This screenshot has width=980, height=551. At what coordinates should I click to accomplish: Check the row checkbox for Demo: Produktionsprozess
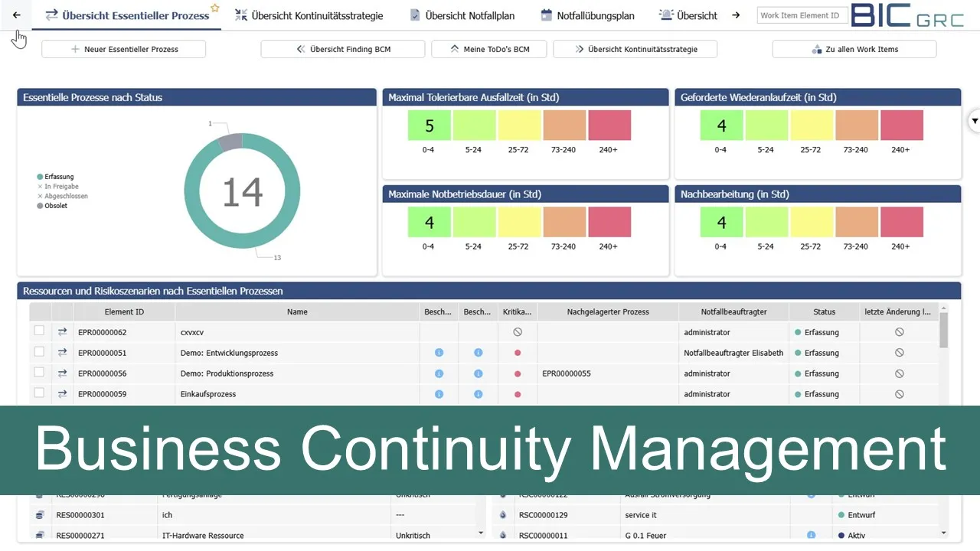(x=39, y=373)
